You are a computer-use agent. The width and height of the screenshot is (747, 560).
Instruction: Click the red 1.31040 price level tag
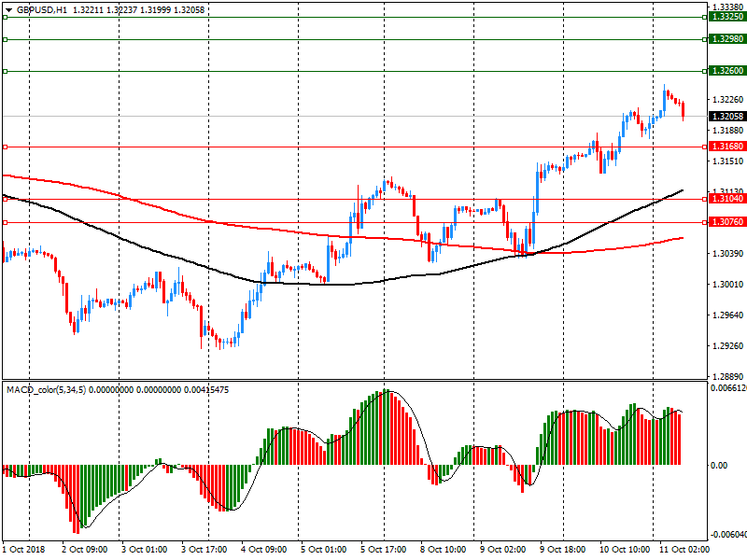[x=726, y=199]
